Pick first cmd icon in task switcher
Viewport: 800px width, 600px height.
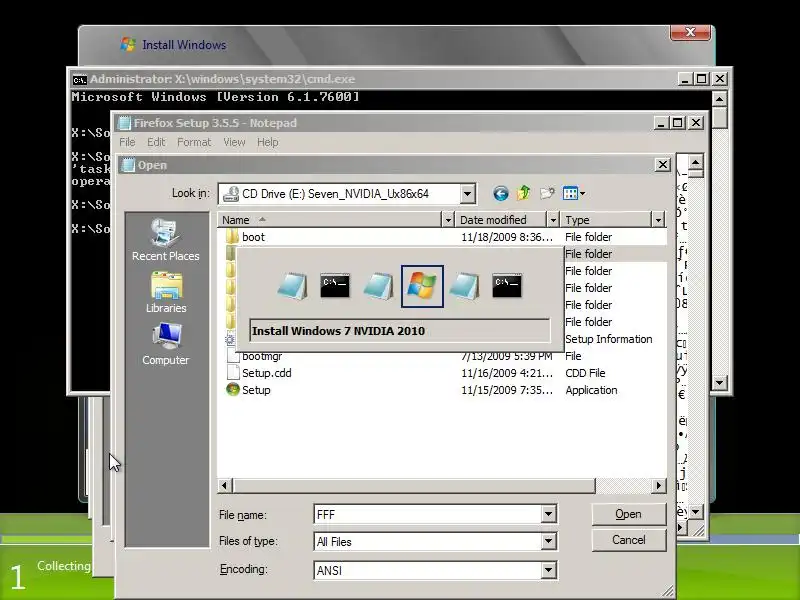pos(335,286)
